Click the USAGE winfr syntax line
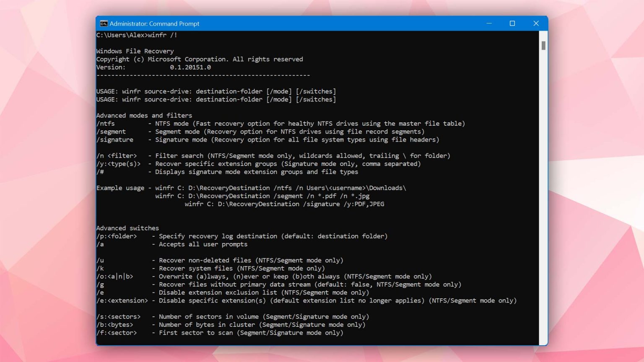The height and width of the screenshot is (362, 644). [216, 91]
